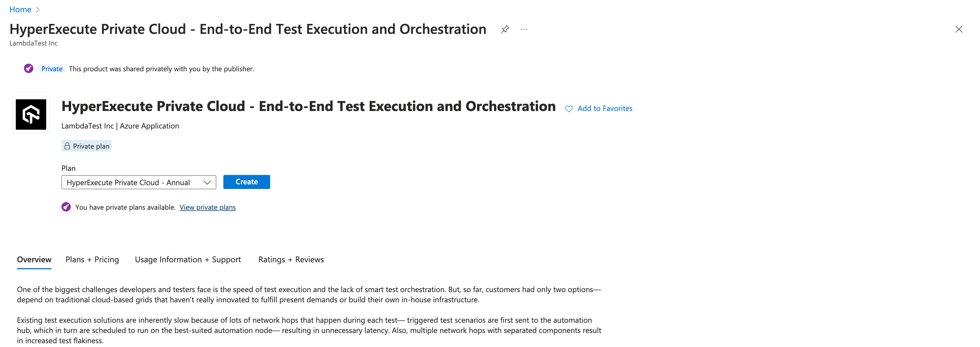
Task: Open the more options ellipsis menu
Action: pos(524,29)
